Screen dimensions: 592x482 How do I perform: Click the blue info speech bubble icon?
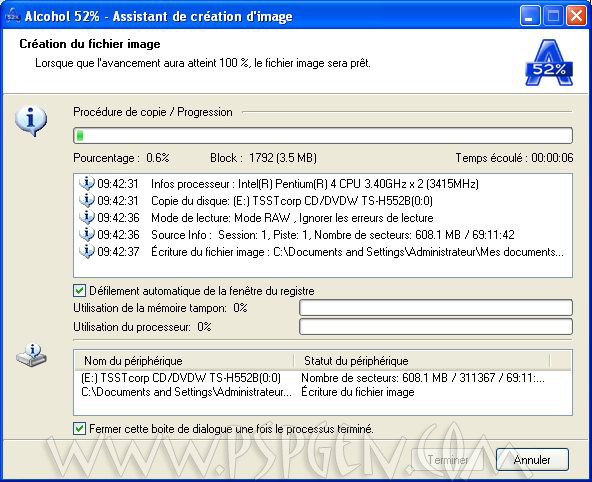click(x=31, y=121)
